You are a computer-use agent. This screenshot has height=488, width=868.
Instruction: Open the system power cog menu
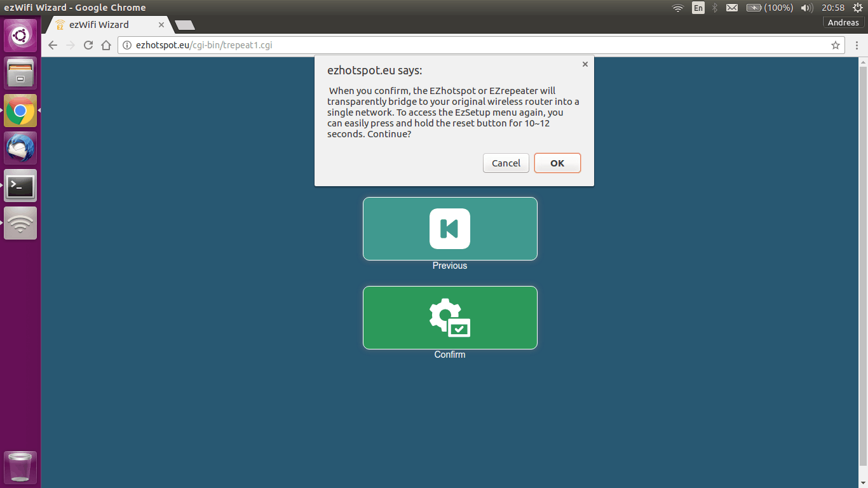click(857, 8)
